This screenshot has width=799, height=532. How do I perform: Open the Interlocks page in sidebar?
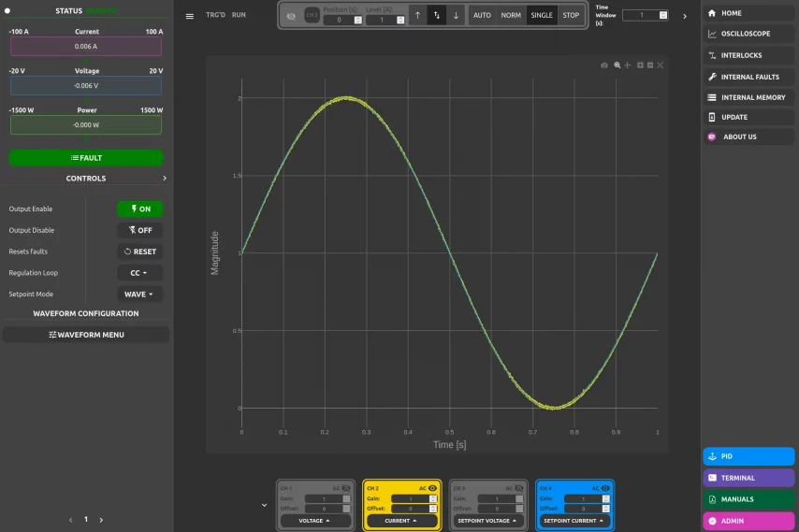point(741,55)
